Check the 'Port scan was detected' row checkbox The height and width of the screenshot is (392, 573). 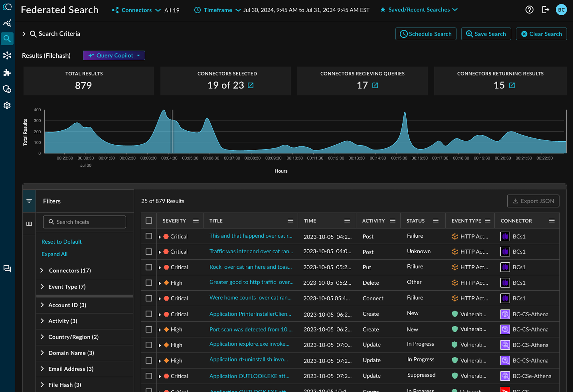[x=149, y=329]
